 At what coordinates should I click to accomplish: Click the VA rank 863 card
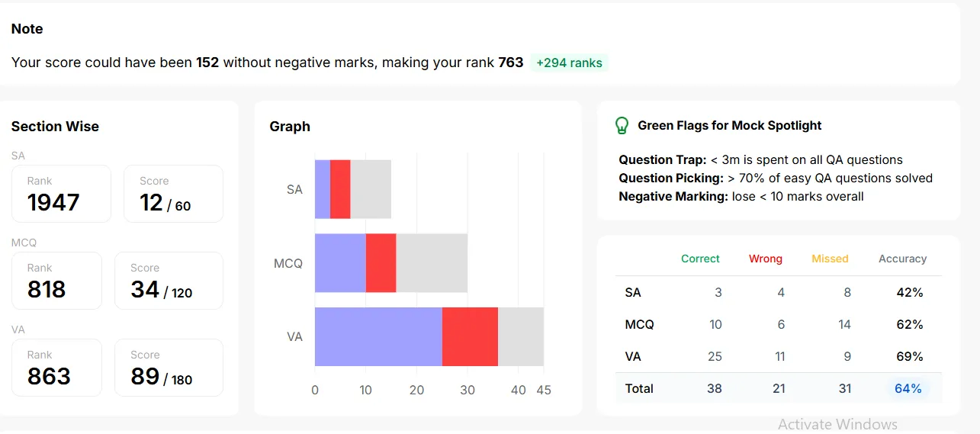pos(56,368)
